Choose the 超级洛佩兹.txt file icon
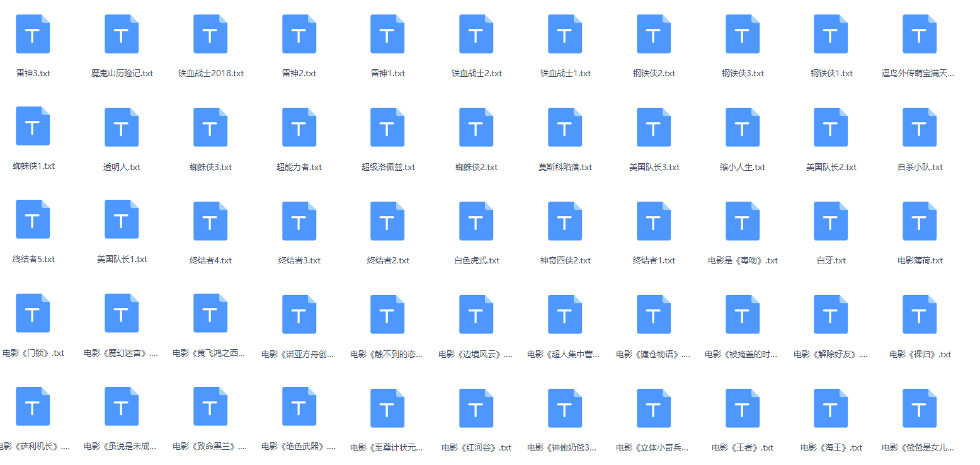The height and width of the screenshot is (465, 980). click(387, 127)
